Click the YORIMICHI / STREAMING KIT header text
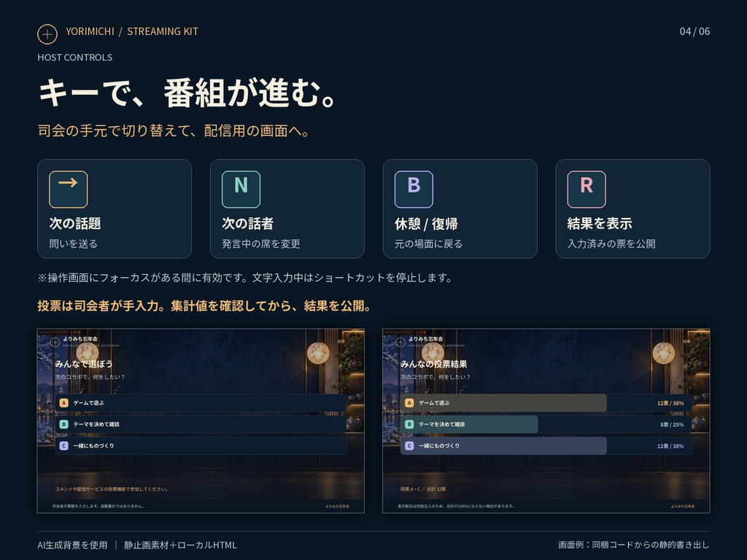The width and height of the screenshot is (747, 560). tap(132, 31)
